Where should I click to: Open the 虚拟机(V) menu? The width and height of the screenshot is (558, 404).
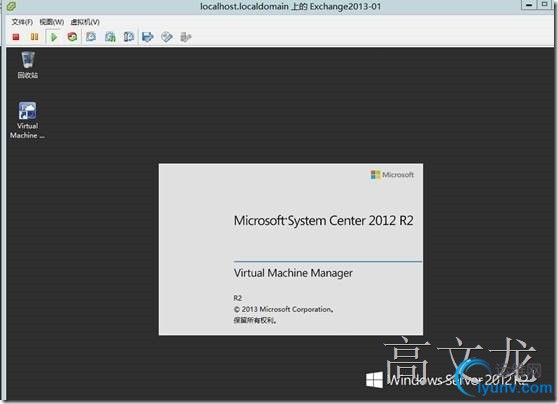[85, 22]
